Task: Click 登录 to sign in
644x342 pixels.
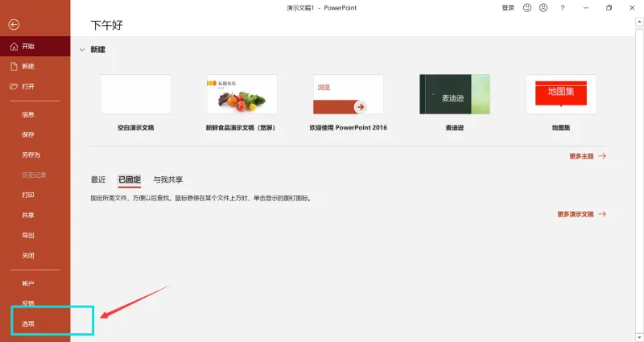Action: point(508,8)
